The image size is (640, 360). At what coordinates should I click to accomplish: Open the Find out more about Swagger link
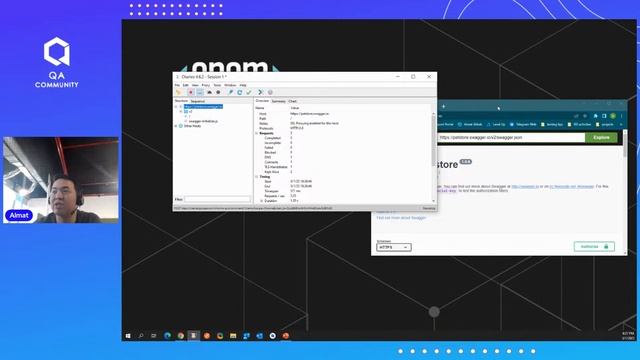401,218
